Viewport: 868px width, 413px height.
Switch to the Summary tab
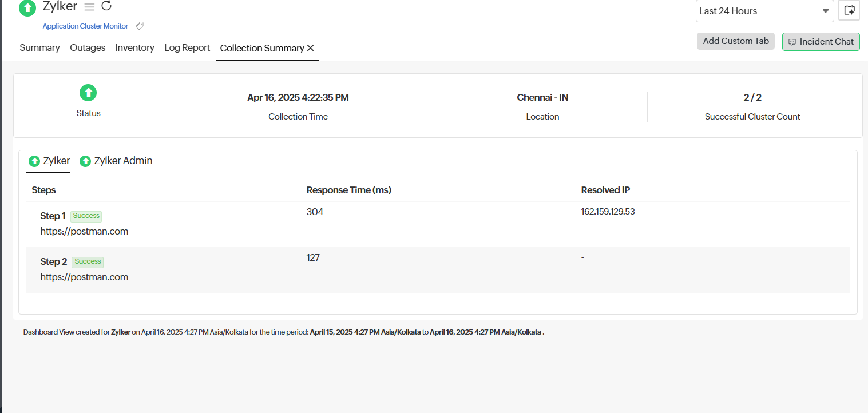tap(39, 48)
